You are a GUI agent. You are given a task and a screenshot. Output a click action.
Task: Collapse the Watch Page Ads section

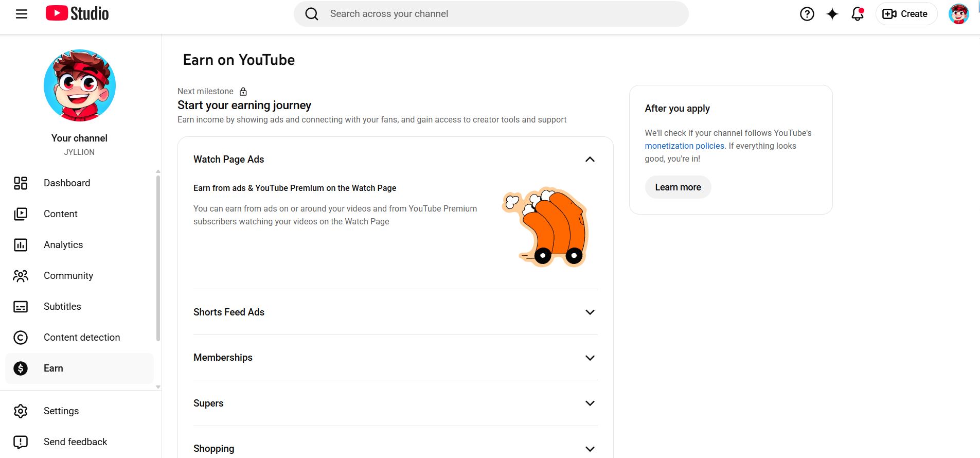(590, 160)
